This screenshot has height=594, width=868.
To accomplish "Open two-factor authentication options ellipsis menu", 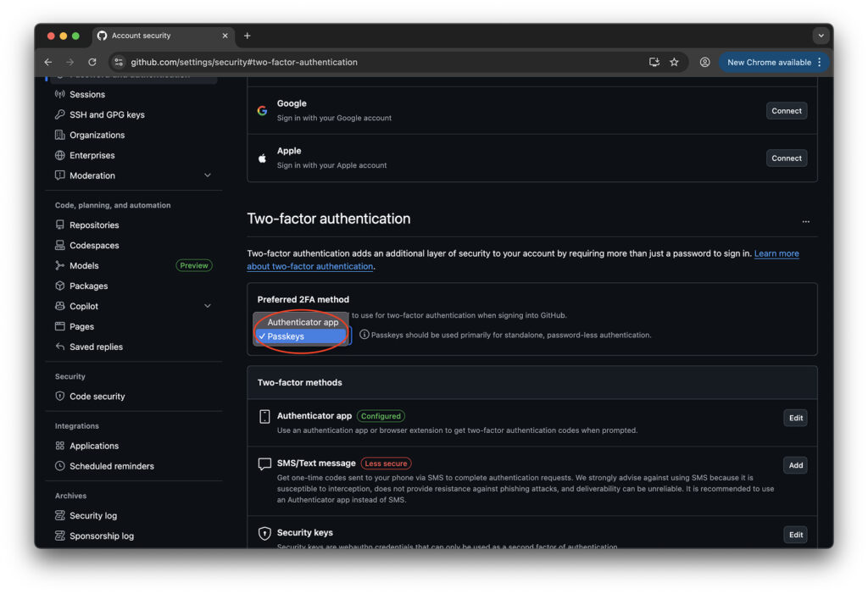I will (x=805, y=221).
